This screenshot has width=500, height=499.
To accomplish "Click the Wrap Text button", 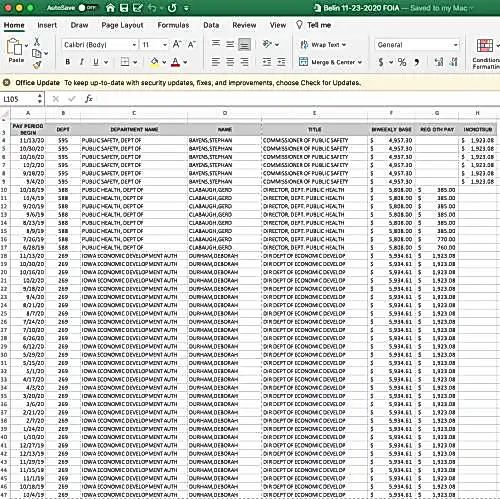I will point(323,45).
